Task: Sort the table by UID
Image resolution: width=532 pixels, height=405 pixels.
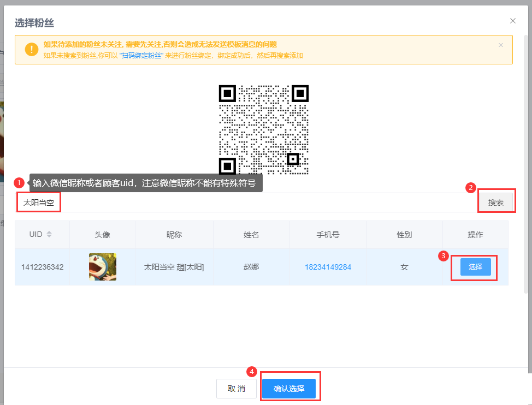Action: pos(49,234)
